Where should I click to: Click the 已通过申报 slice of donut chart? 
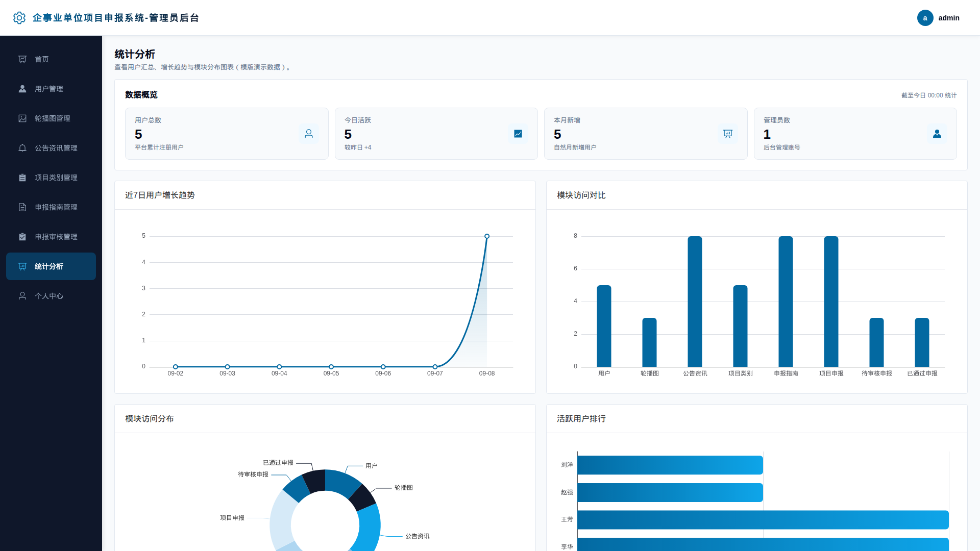tap(314, 481)
